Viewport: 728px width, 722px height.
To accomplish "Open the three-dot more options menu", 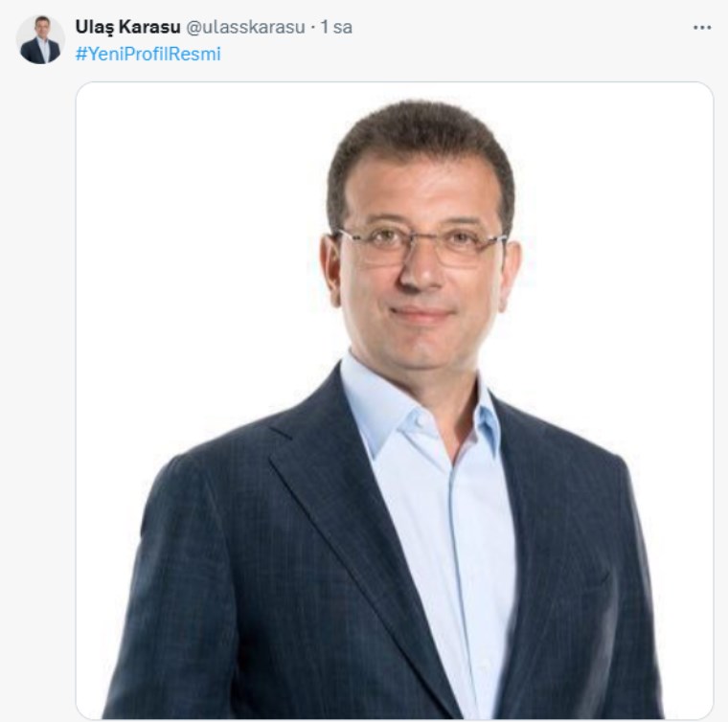I will pos(702,28).
